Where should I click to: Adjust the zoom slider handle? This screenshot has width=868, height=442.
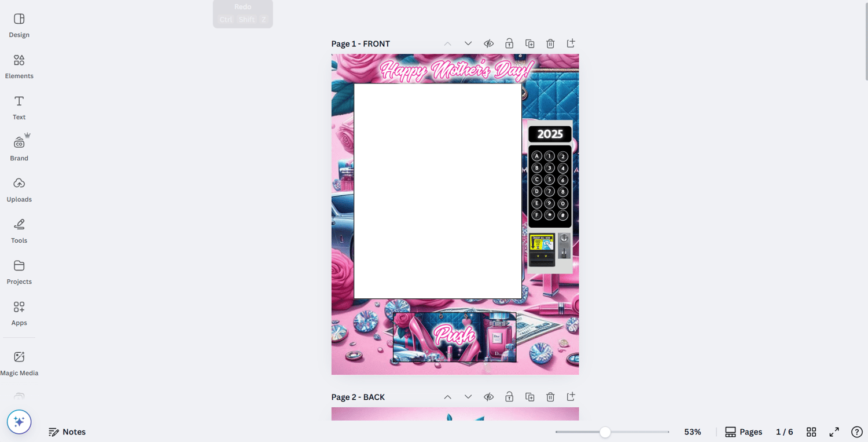(605, 432)
